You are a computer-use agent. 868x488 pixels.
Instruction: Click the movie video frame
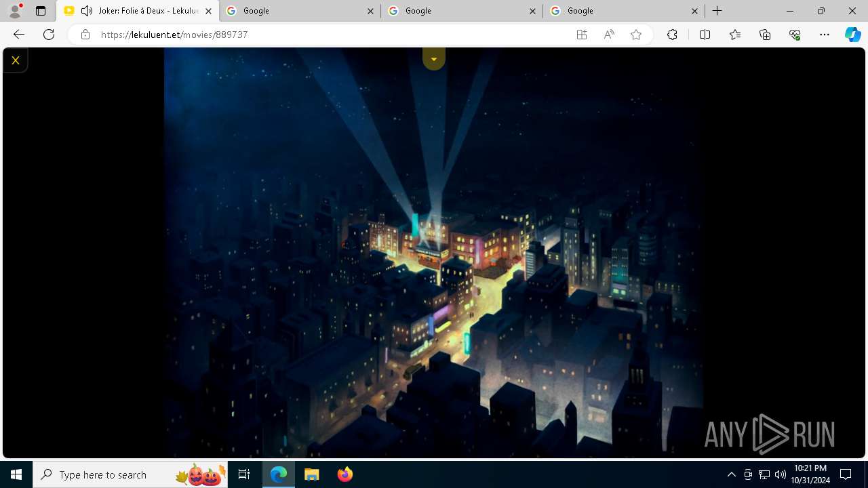coord(434,252)
